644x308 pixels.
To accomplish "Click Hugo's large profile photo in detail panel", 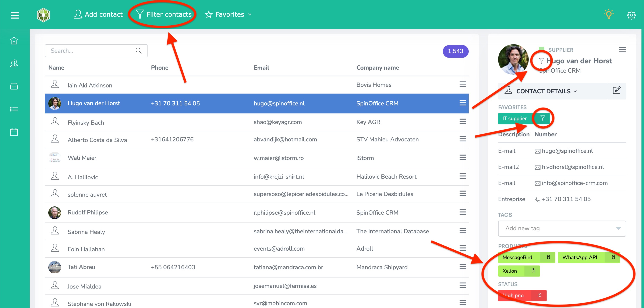I will coord(513,60).
